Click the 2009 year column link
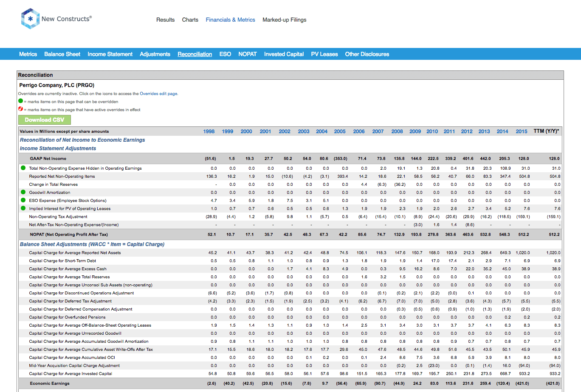Screen dimensions: 581x392 tap(415, 132)
